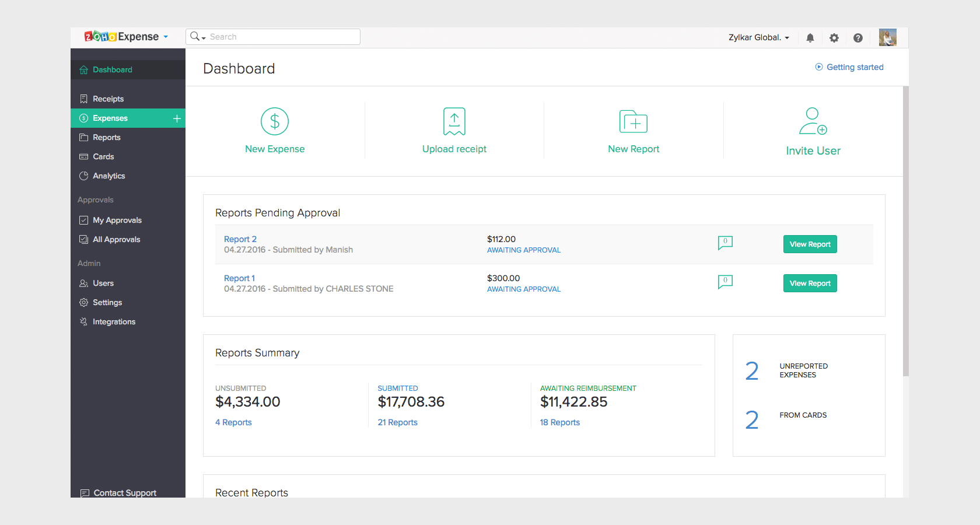The width and height of the screenshot is (980, 525).
Task: Click View Report for Report 1
Action: pos(810,283)
